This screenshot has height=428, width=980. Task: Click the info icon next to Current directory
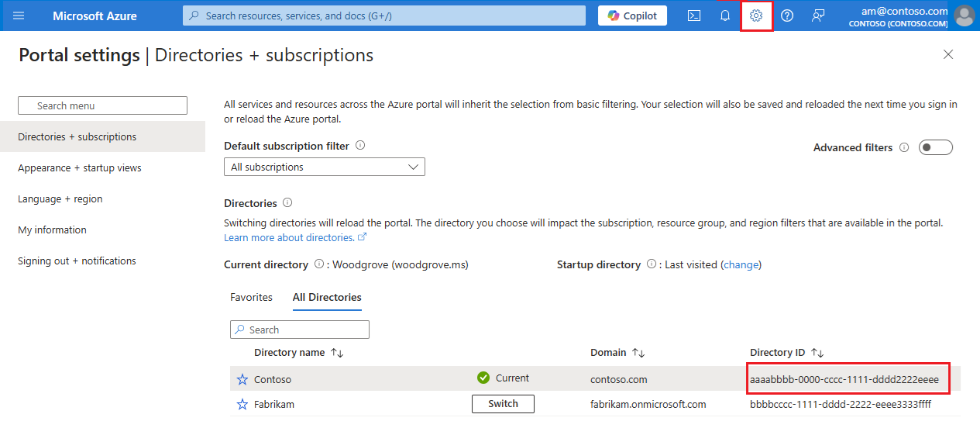(319, 264)
